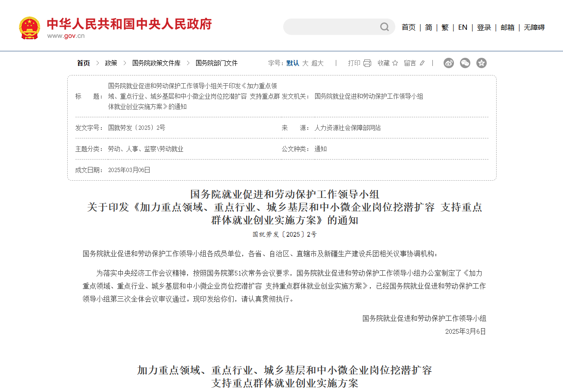This screenshot has height=392, width=563.
Task: Open the 邮箱 mailbox link
Action: point(508,27)
